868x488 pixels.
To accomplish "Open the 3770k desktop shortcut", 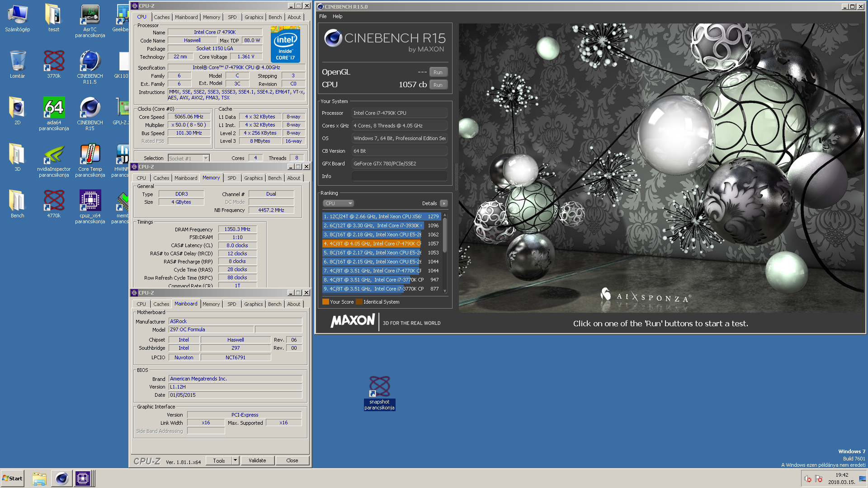I will 54,65.
